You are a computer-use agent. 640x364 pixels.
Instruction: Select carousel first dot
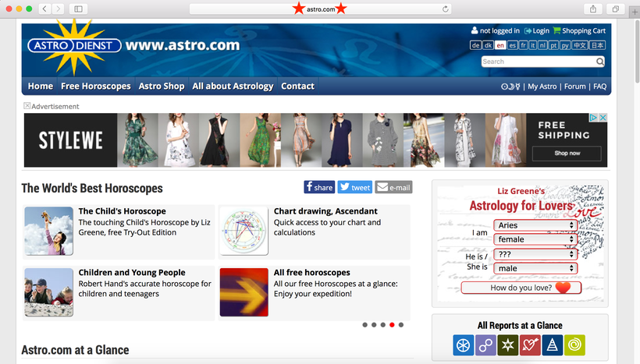coord(365,325)
